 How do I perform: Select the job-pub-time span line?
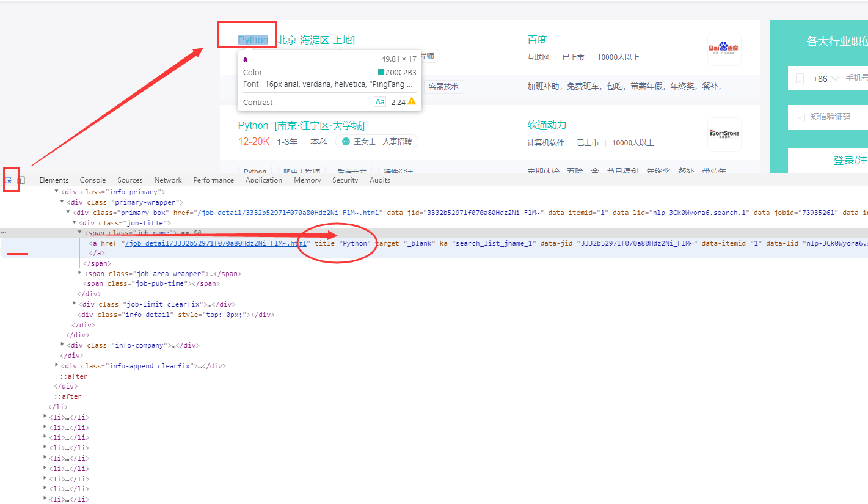[x=151, y=283]
